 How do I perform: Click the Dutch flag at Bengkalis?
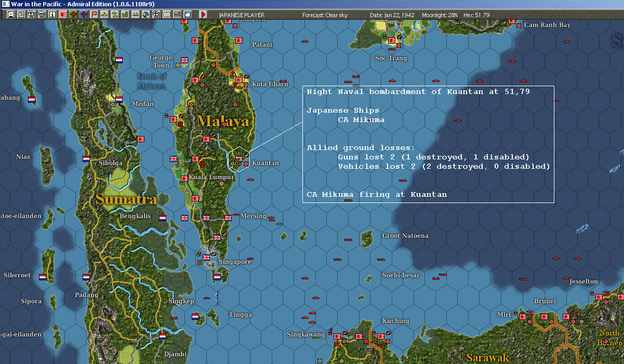tap(163, 218)
